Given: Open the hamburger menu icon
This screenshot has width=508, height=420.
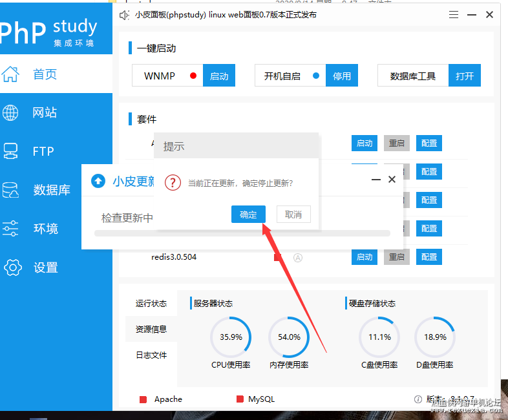Looking at the screenshot, I should pyautogui.click(x=454, y=15).
